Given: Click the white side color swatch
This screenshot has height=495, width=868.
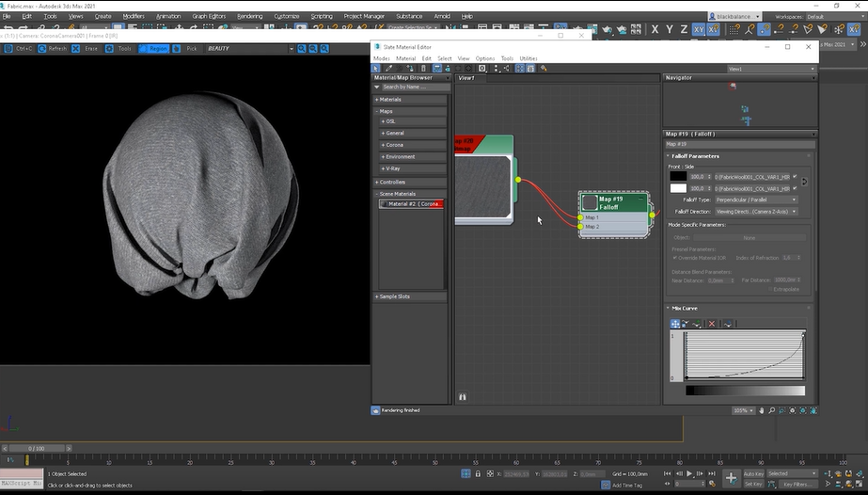Looking at the screenshot, I should (x=678, y=188).
